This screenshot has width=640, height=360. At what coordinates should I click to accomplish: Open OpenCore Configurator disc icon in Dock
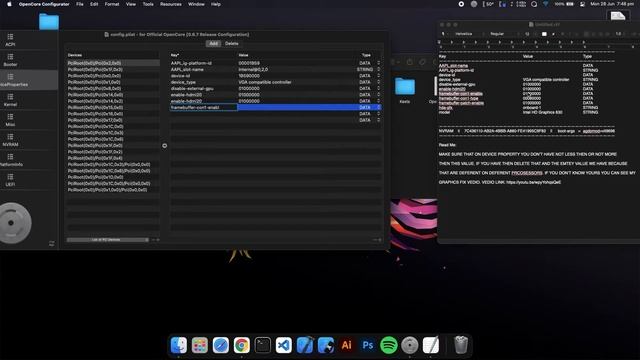(409, 345)
